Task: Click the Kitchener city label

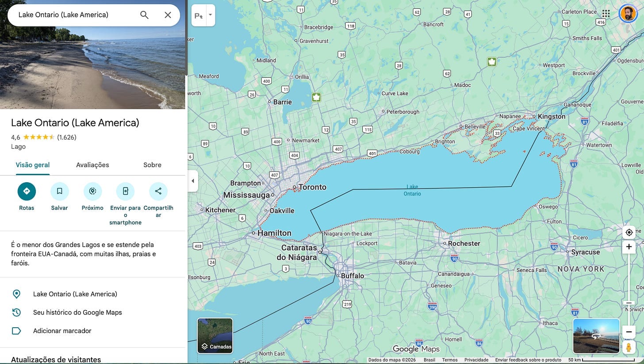Action: pyautogui.click(x=220, y=210)
